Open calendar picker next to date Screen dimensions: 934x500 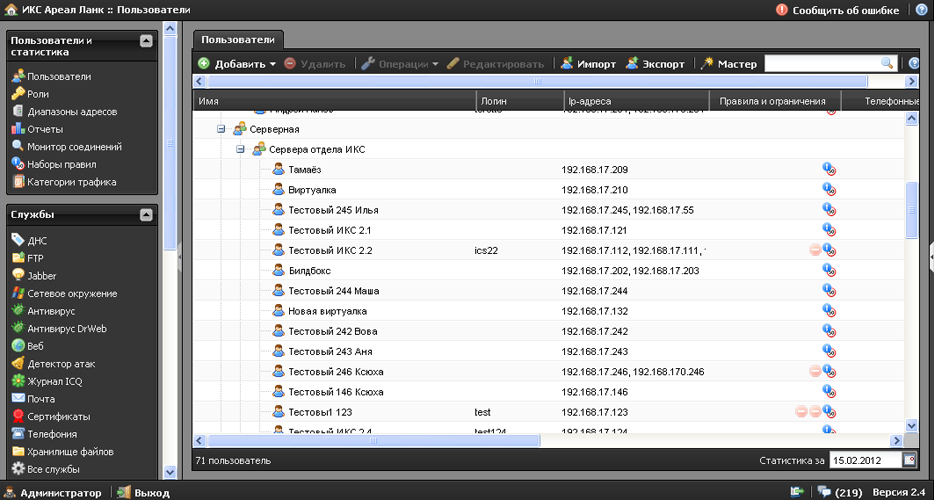click(909, 460)
